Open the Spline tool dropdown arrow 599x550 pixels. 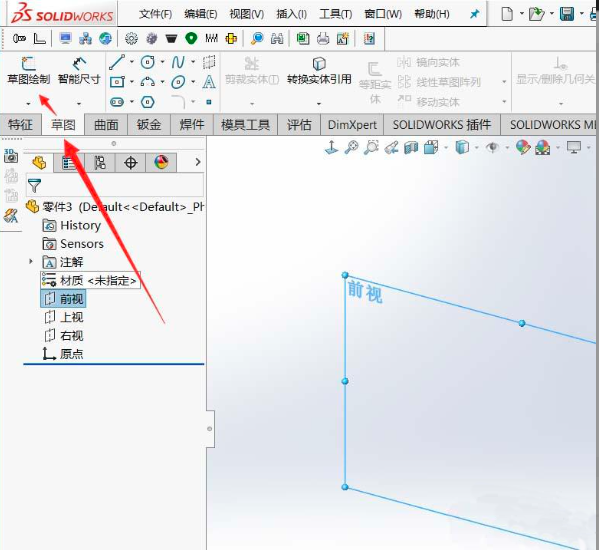tap(193, 61)
